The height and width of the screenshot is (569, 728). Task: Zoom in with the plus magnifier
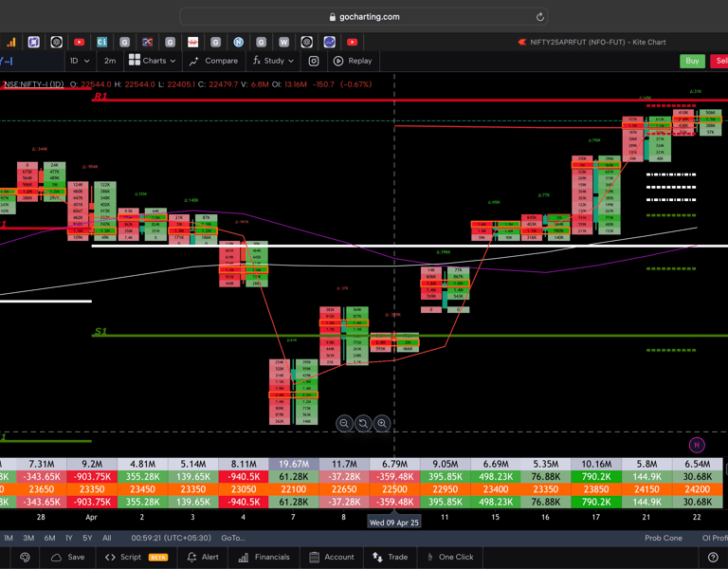pyautogui.click(x=382, y=423)
